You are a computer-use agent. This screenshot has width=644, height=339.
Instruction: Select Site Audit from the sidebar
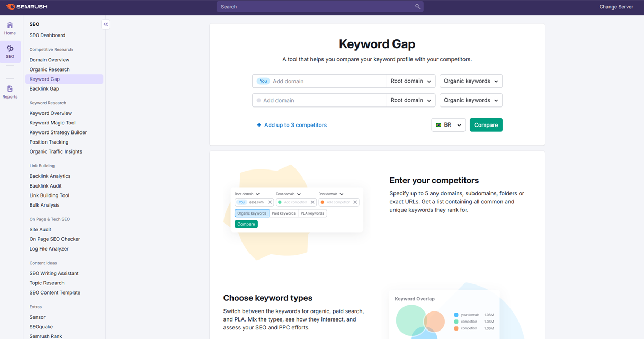coord(40,229)
